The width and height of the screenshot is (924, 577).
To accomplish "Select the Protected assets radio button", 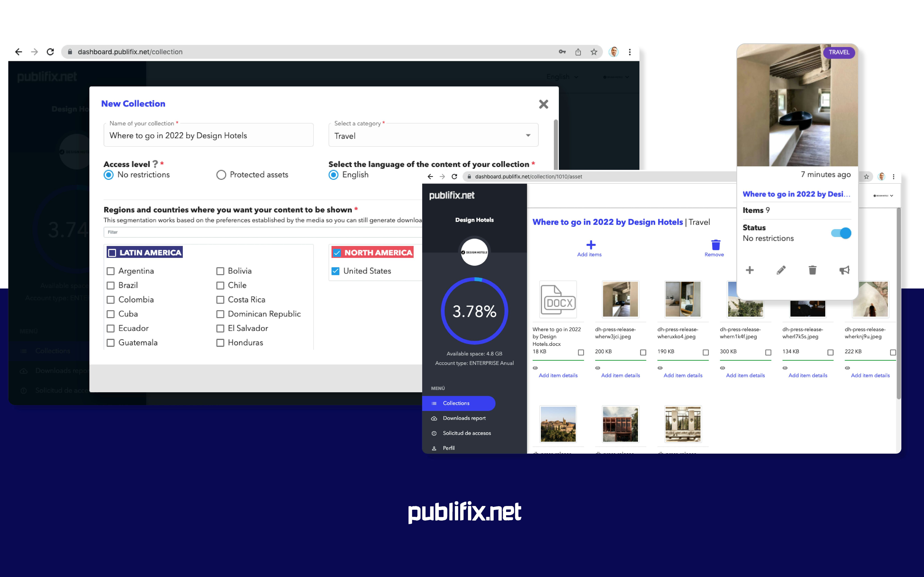I will 221,175.
